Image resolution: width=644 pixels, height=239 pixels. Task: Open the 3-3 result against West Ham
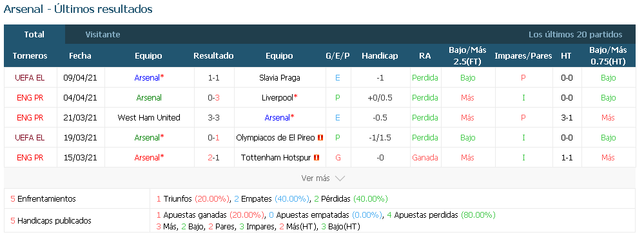(x=213, y=117)
